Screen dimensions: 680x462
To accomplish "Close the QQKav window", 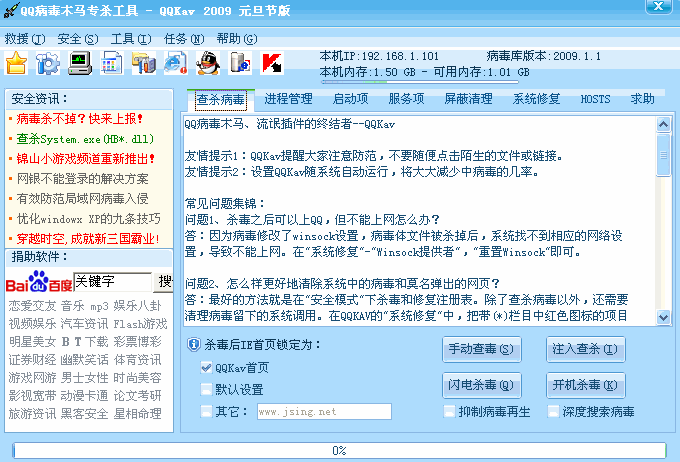I will coord(658,7).
